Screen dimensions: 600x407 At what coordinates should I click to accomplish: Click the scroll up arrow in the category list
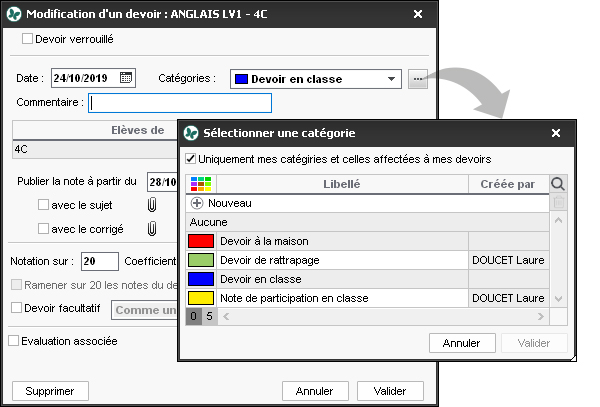click(x=558, y=220)
